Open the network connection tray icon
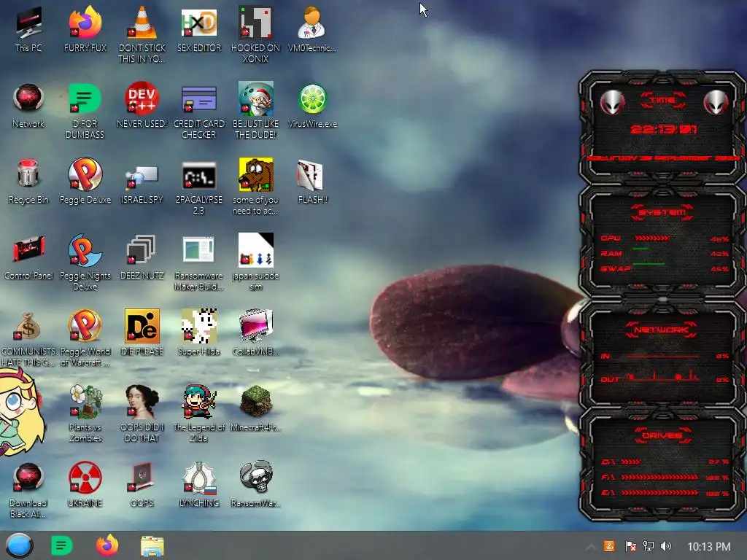747x560 pixels. tap(648, 546)
